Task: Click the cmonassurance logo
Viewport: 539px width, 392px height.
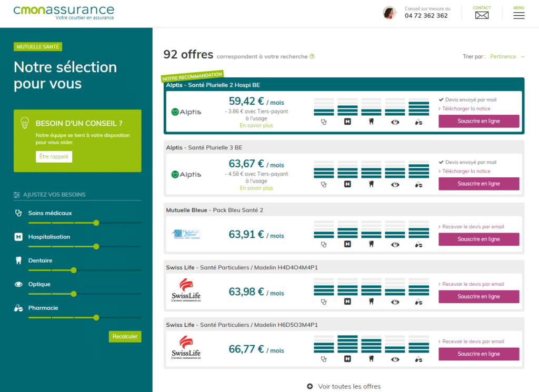Action: pos(64,13)
